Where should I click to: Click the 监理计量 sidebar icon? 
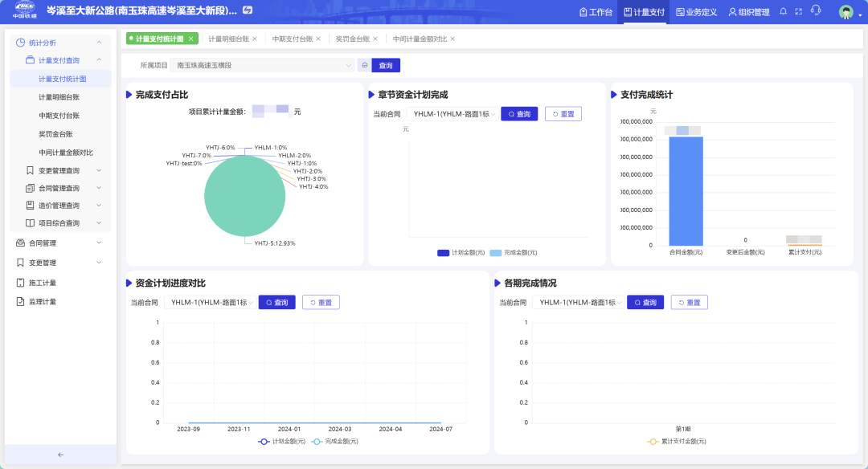pyautogui.click(x=18, y=301)
